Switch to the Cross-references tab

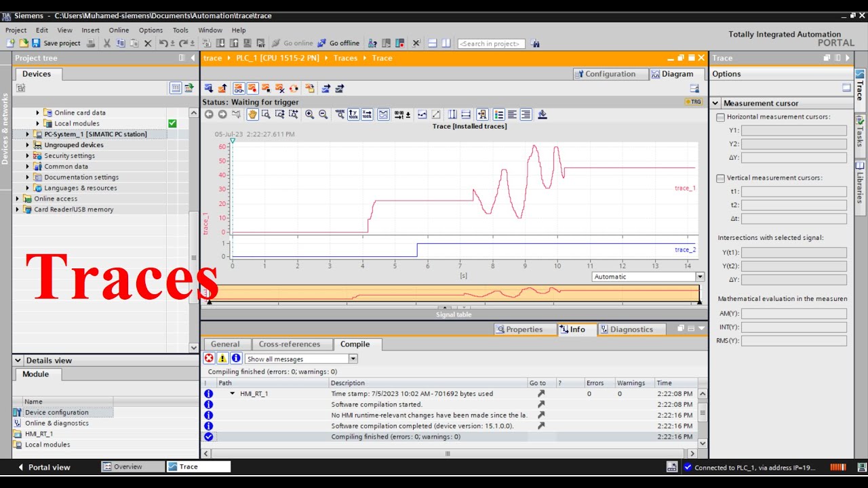click(x=290, y=344)
